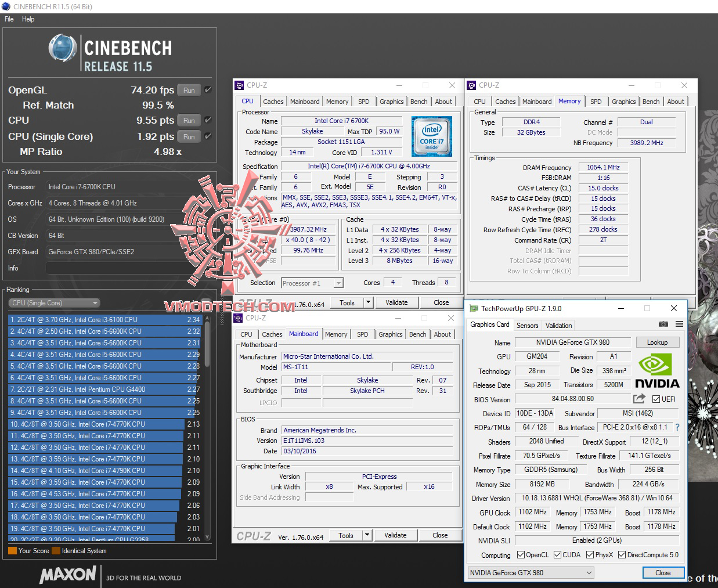Select ranking row 7 Pentium CPU G4400
718x588 pixels.
coord(104,389)
